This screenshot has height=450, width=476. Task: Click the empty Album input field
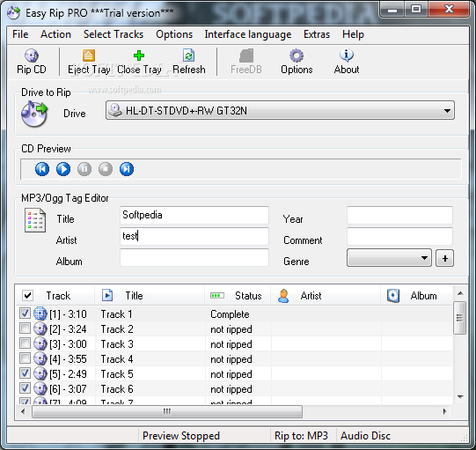[x=194, y=257]
